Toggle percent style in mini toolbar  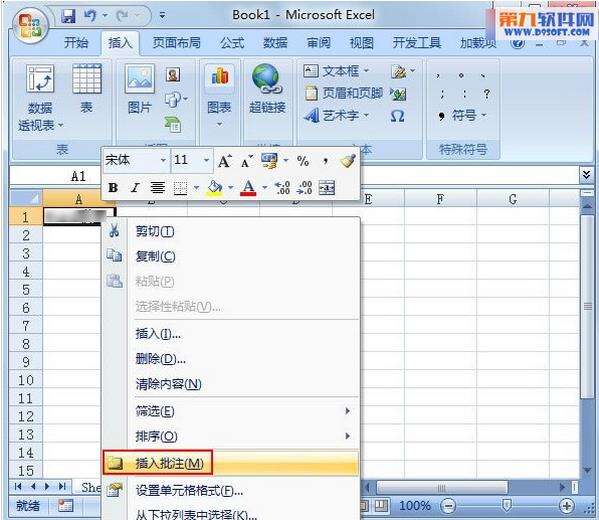coord(303,161)
